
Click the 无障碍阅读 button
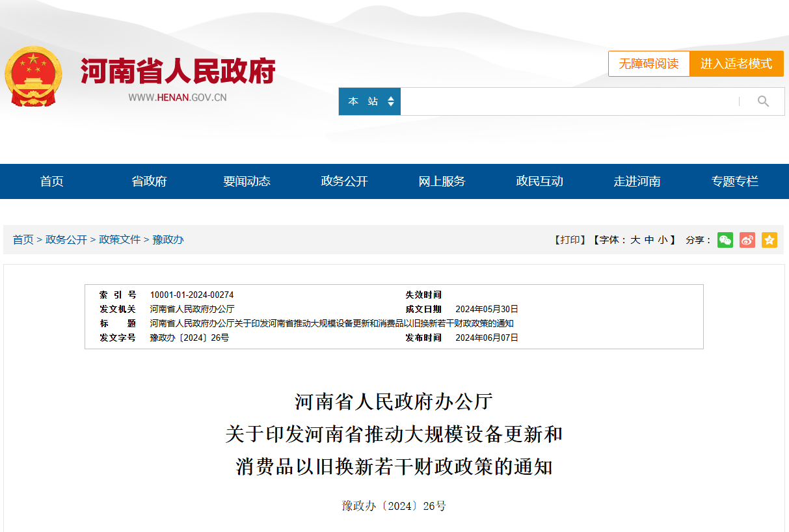pyautogui.click(x=649, y=64)
